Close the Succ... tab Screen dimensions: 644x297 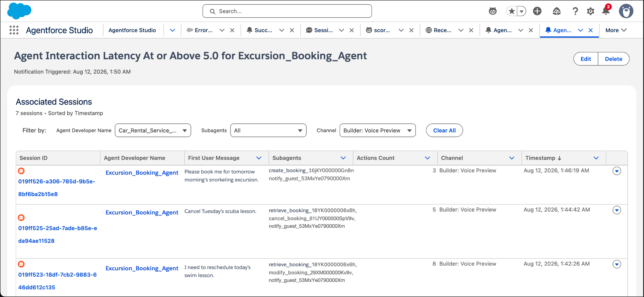point(292,30)
